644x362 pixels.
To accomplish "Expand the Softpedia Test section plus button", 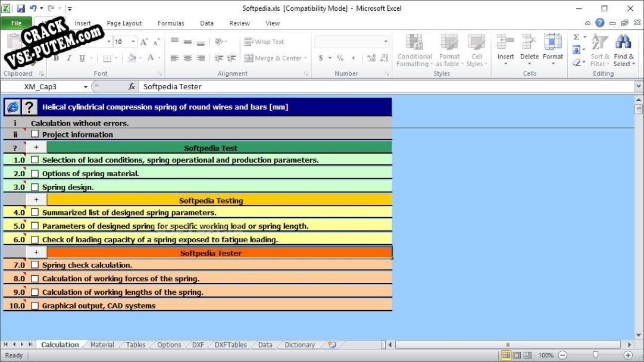I will 36,148.
